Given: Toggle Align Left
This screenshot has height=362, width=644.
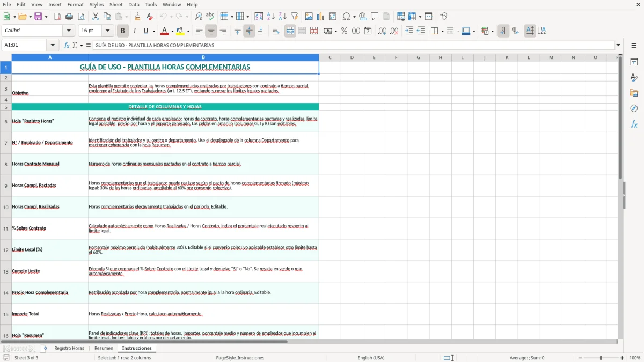Looking at the screenshot, I should [x=199, y=31].
